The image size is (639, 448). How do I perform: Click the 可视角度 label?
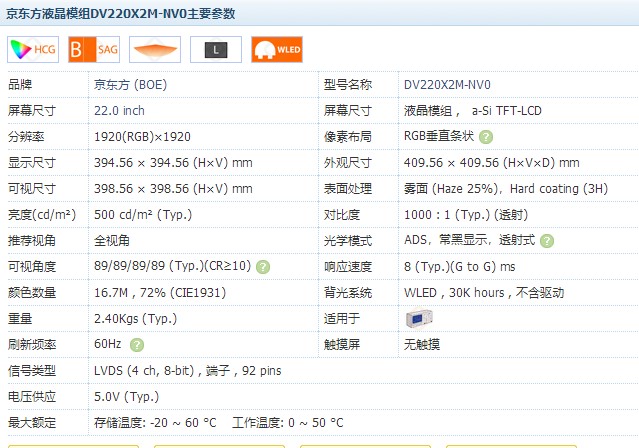(x=32, y=267)
